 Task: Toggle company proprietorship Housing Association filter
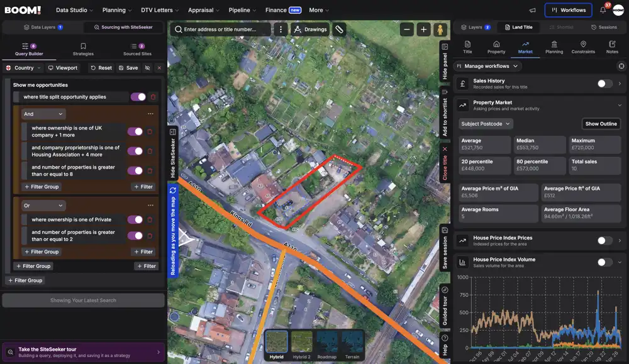[135, 151]
